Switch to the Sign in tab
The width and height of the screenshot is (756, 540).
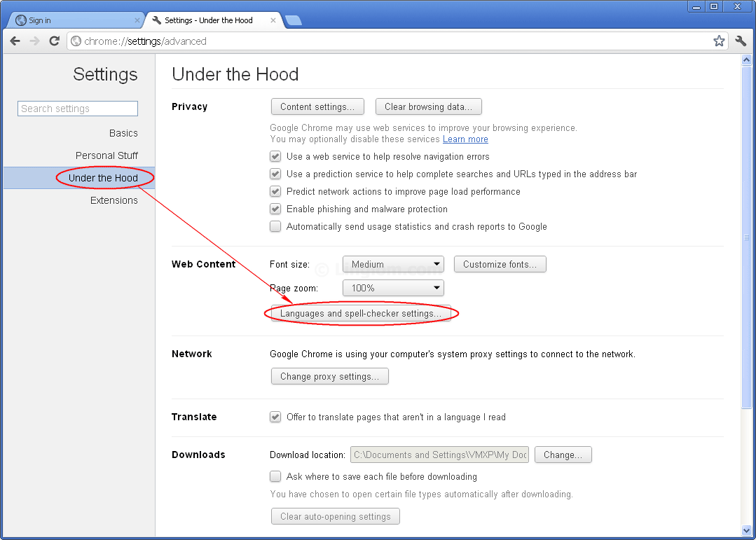coord(70,20)
